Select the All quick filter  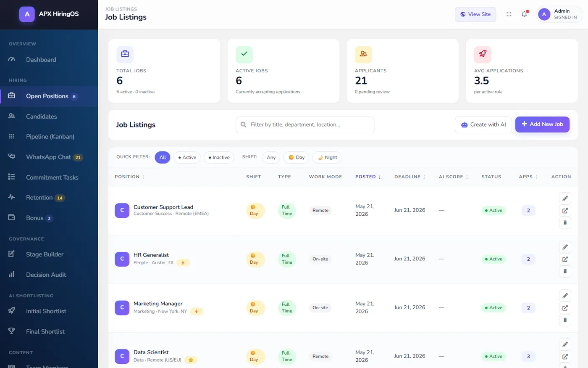(x=163, y=157)
